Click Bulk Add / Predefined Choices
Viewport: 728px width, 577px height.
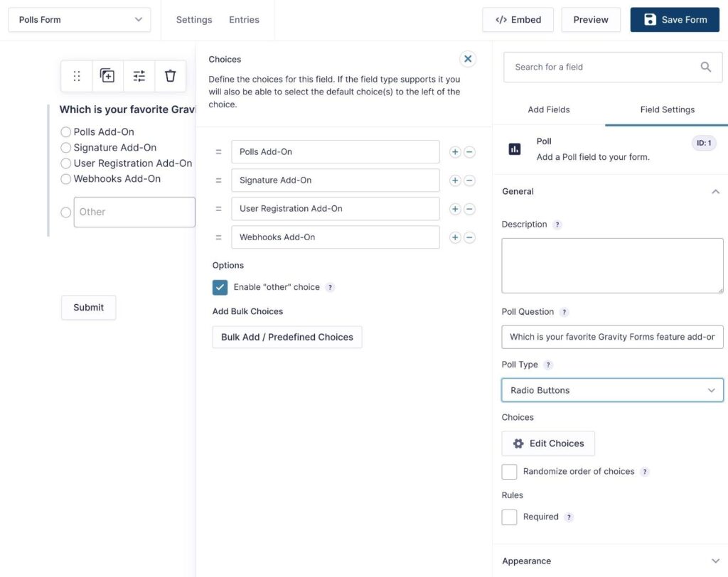[x=287, y=337]
